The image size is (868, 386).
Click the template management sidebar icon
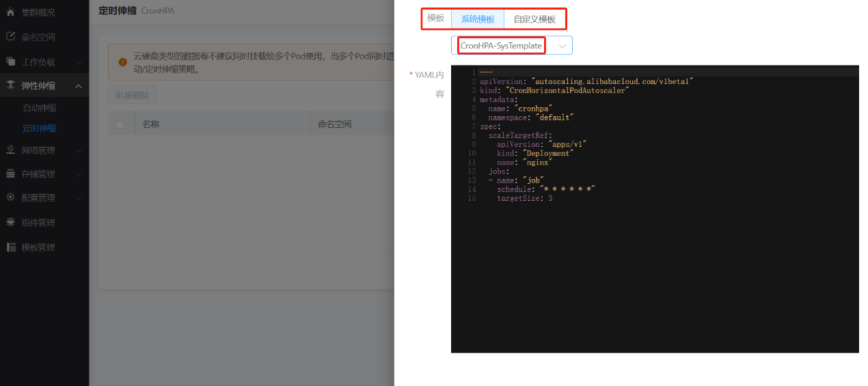(10, 247)
